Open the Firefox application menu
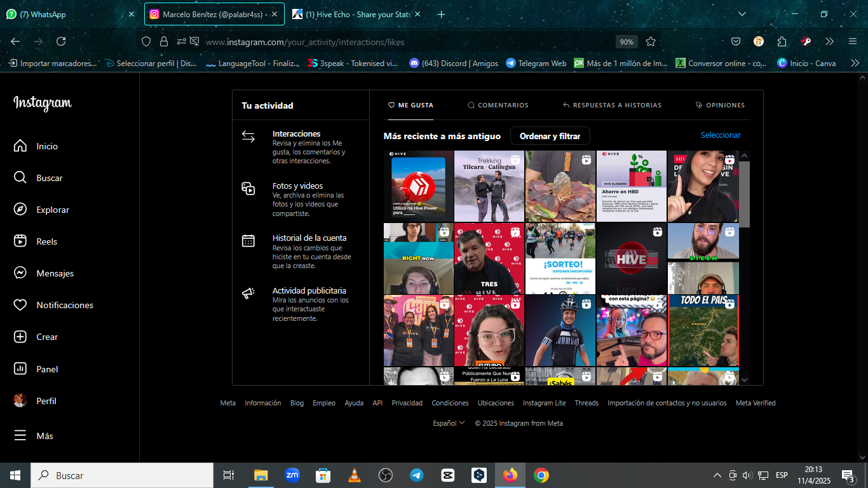 pos(853,41)
